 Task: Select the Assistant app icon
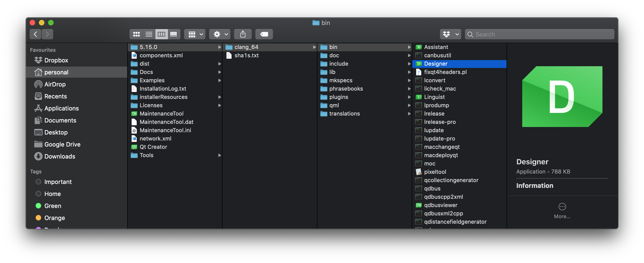tap(418, 47)
